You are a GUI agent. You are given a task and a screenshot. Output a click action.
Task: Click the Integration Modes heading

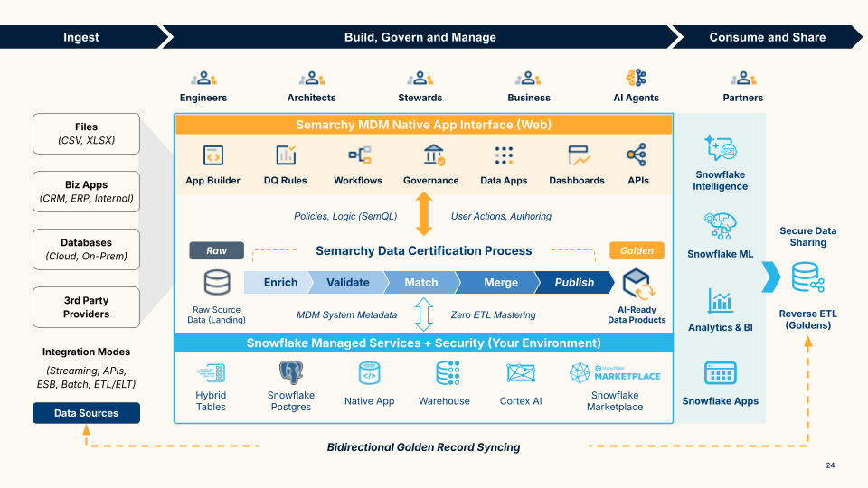click(x=87, y=352)
